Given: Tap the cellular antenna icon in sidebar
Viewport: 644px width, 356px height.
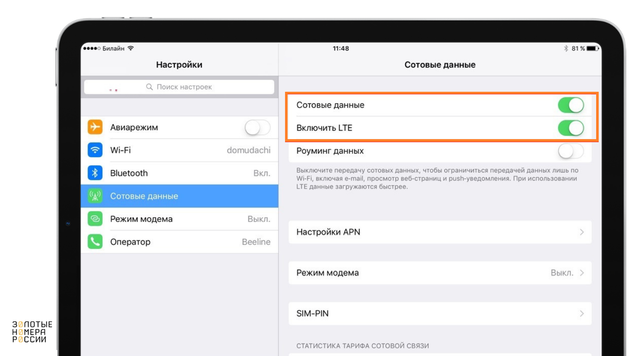Looking at the screenshot, I should 95,196.
